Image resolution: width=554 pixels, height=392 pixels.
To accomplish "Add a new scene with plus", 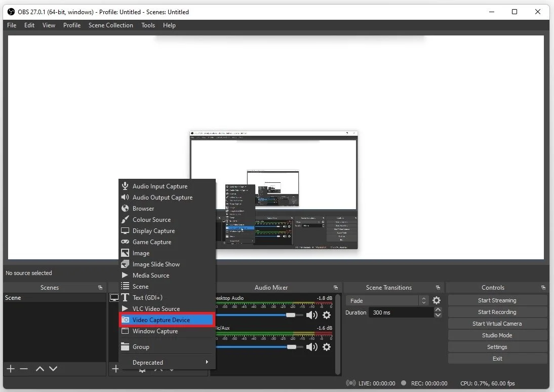I will click(x=11, y=369).
